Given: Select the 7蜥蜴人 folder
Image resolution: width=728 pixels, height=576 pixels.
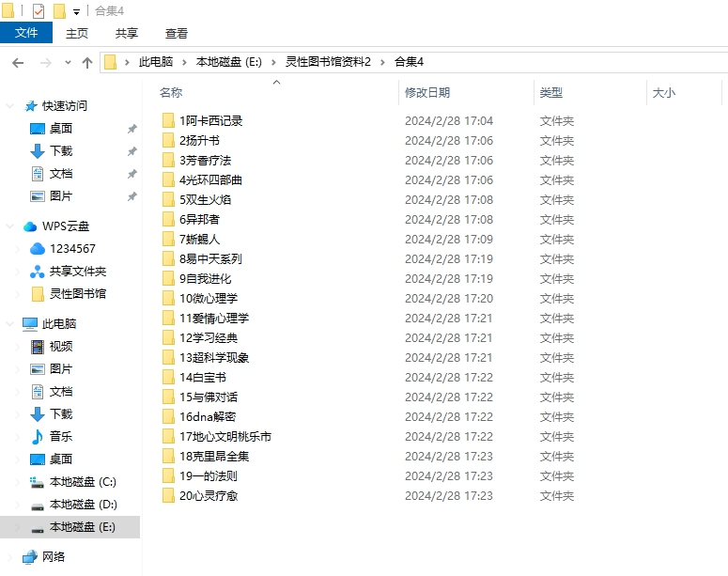Looking at the screenshot, I should coord(199,240).
